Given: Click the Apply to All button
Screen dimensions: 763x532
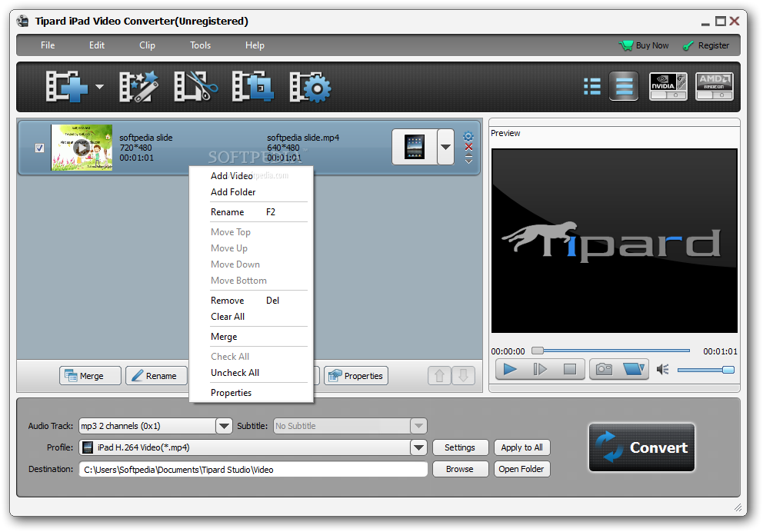Looking at the screenshot, I should click(521, 447).
